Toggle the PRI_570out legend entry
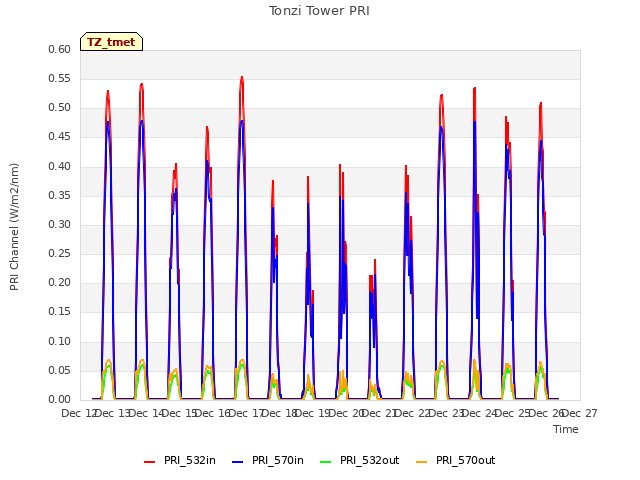The height and width of the screenshot is (480, 640). [456, 460]
